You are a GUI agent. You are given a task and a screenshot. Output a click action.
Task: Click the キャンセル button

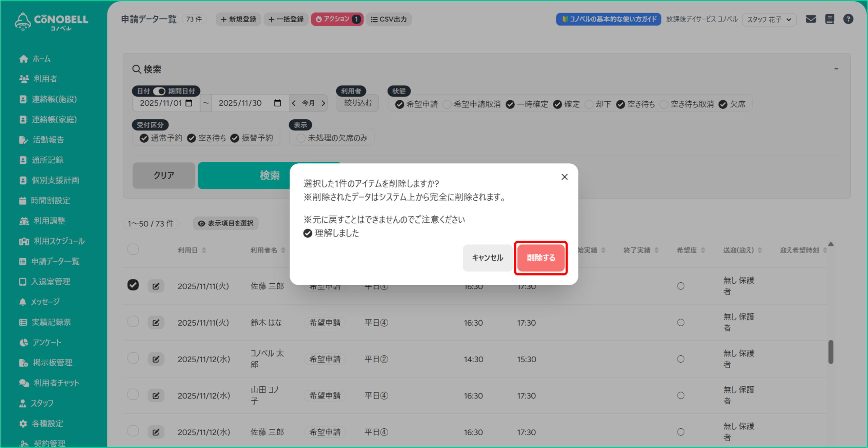pos(487,258)
